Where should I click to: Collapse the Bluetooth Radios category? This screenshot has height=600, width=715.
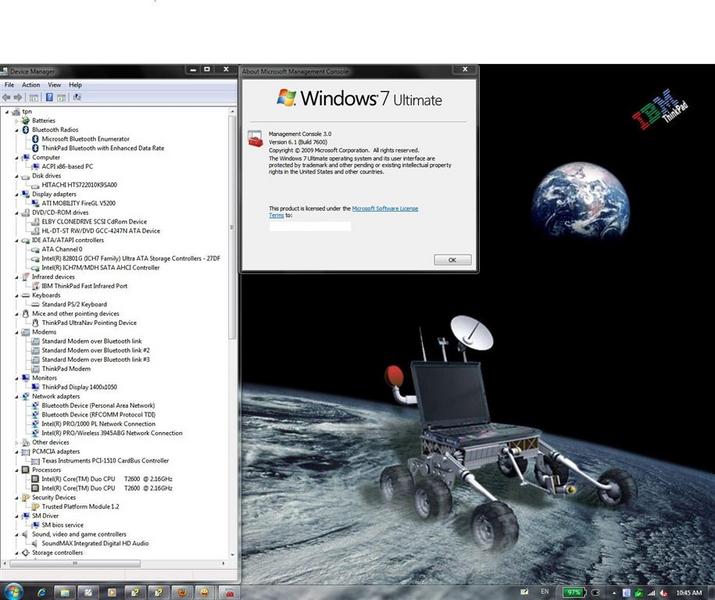(18, 129)
